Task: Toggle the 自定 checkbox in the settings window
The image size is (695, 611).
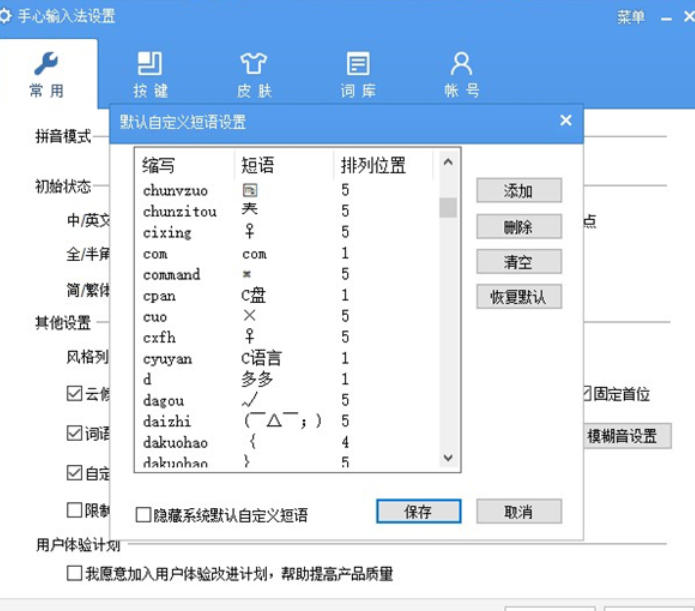Action: pyautogui.click(x=74, y=473)
